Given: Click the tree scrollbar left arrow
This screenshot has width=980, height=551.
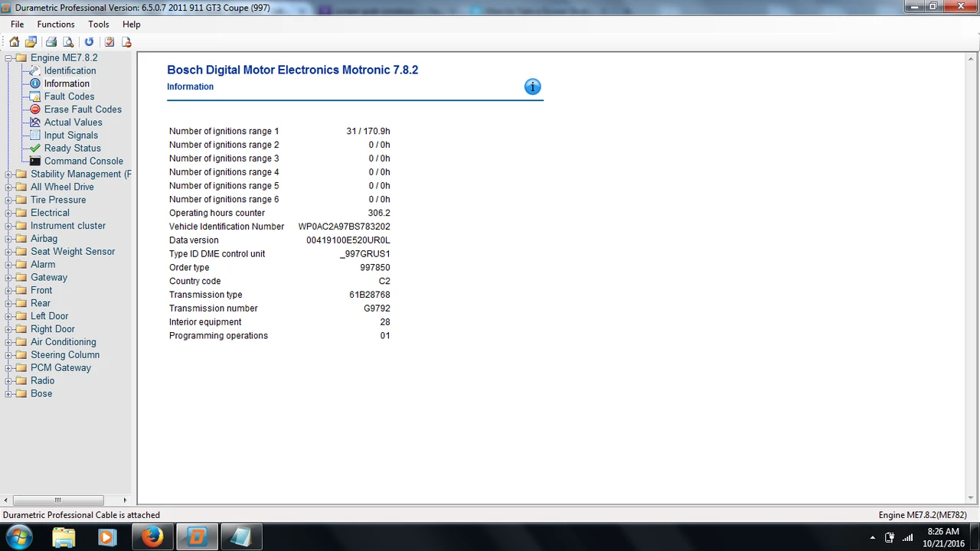Looking at the screenshot, I should [x=7, y=500].
